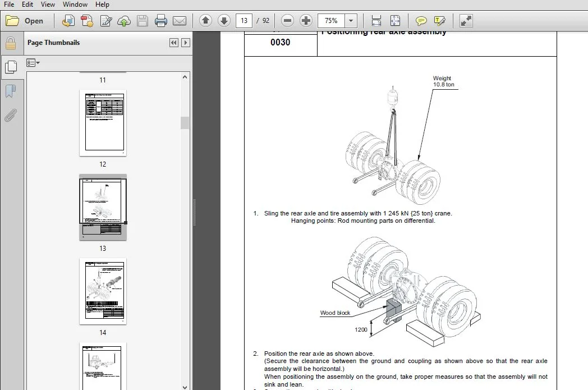Click the 'Weight 10.8 ton' label
This screenshot has height=390, width=588.
tap(444, 81)
